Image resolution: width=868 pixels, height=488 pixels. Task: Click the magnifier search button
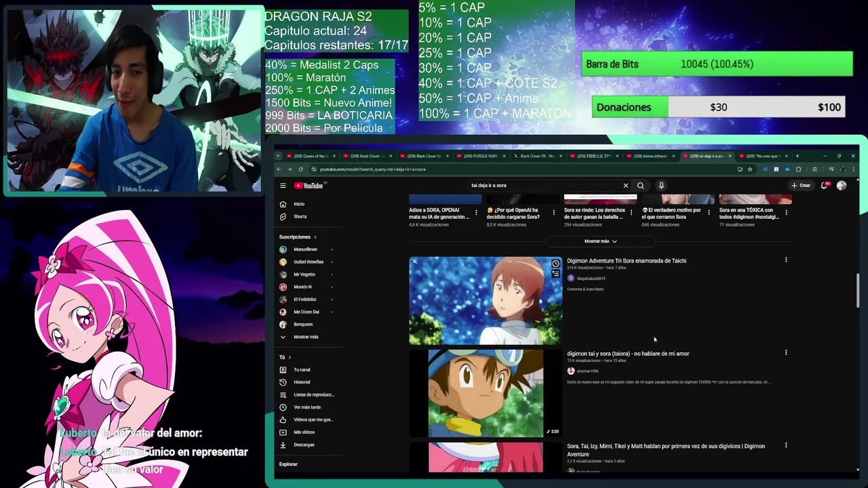tap(640, 185)
